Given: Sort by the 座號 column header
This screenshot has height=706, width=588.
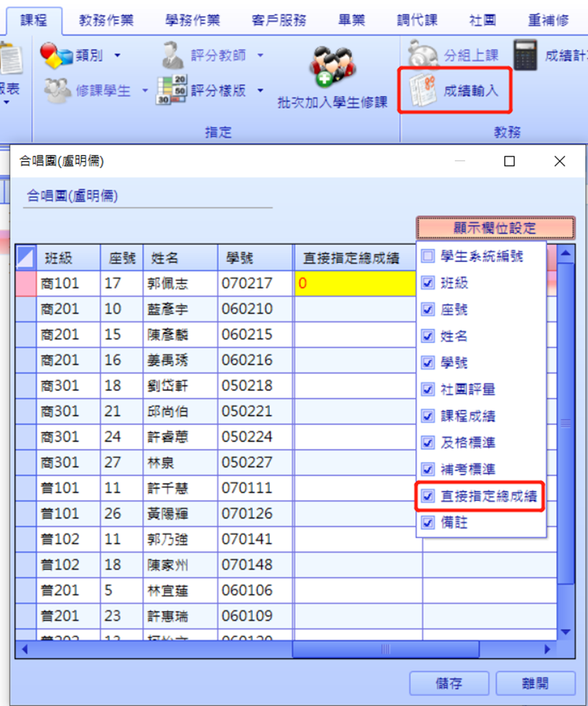Looking at the screenshot, I should (122, 258).
